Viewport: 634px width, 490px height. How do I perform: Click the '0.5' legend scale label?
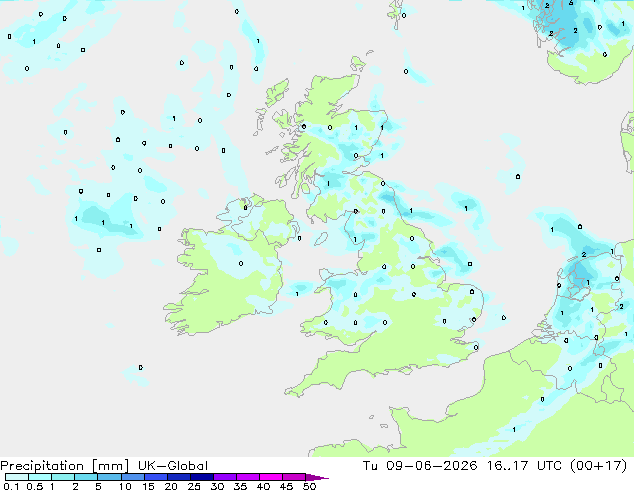click(x=35, y=486)
